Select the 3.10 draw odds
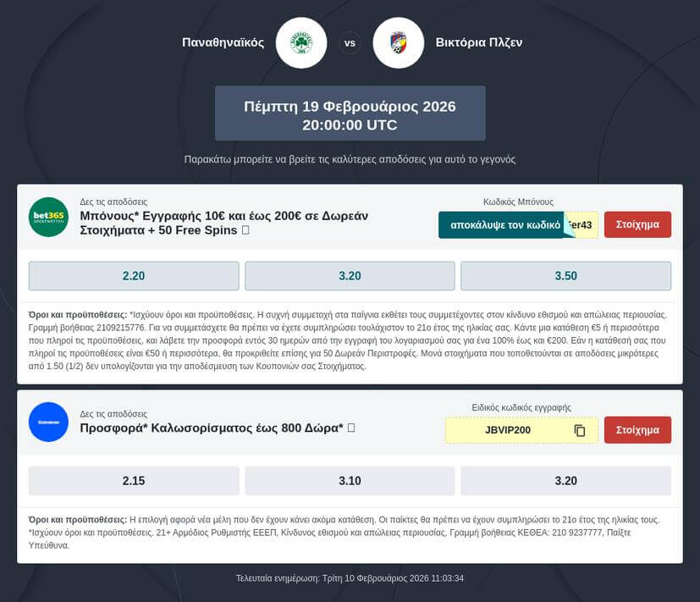Viewport: 700px width, 602px height. pos(350,481)
